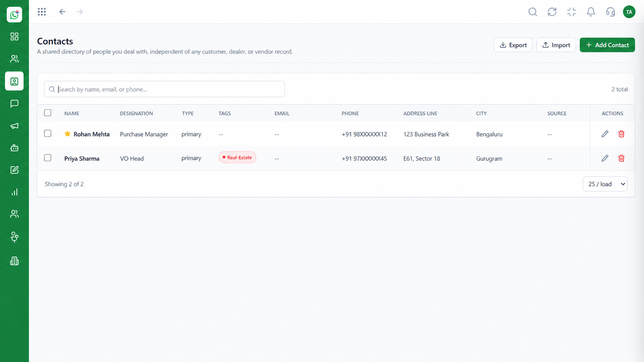The image size is (644, 362).
Task: Open the campaigns megaphone icon in sidebar
Action: click(14, 126)
